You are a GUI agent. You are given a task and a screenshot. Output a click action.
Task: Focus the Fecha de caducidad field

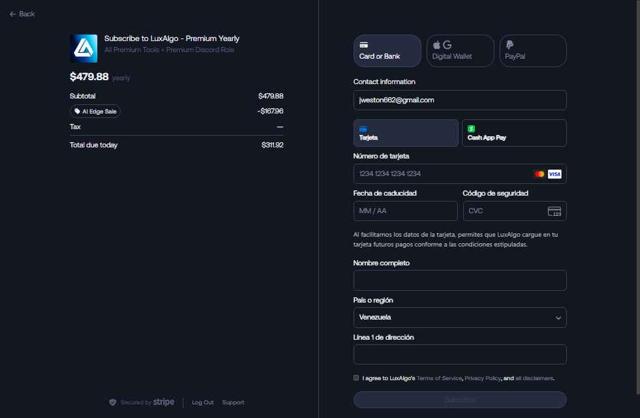tap(405, 211)
